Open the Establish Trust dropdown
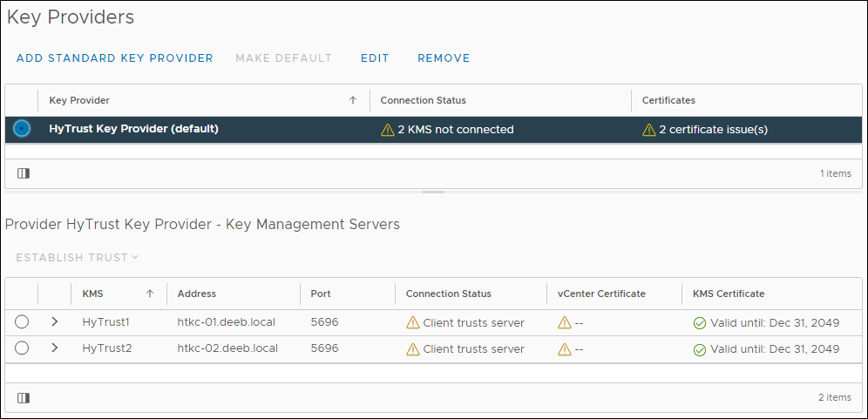 point(77,257)
